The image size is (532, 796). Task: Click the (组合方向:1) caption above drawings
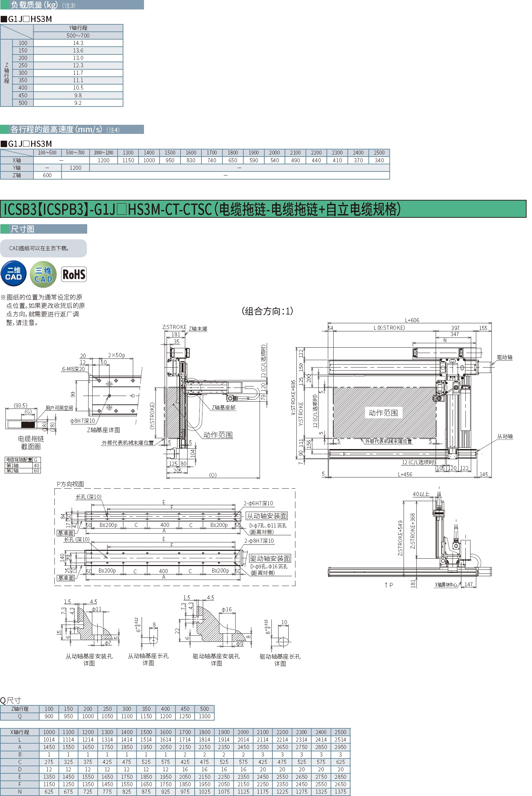[x=267, y=311]
